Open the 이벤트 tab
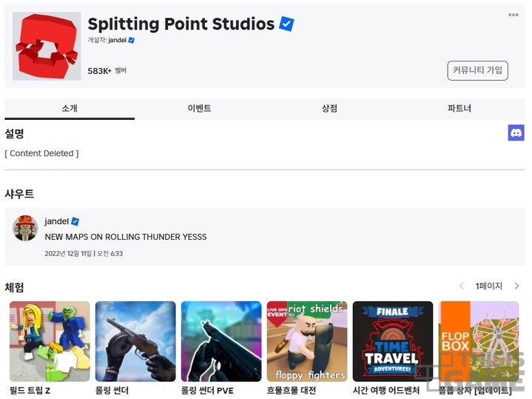 199,108
